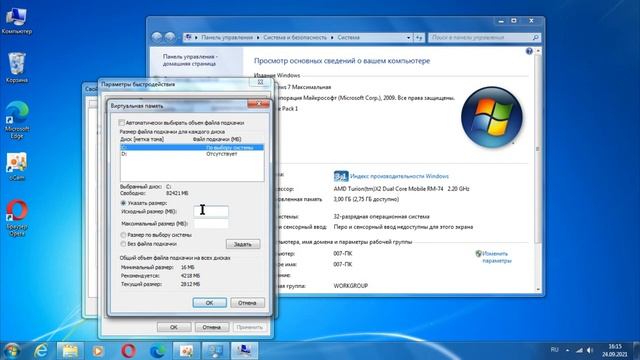Click the search magnifier in Control Panel

pos(536,38)
